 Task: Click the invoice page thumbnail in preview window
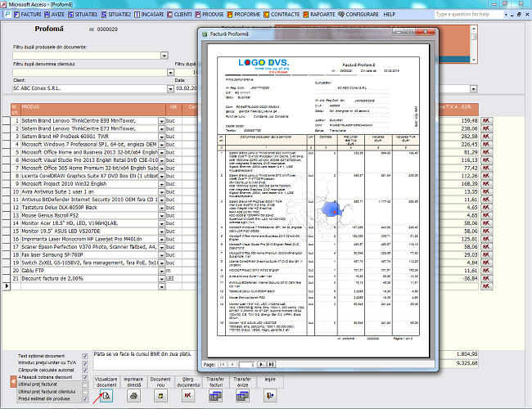tap(318, 200)
